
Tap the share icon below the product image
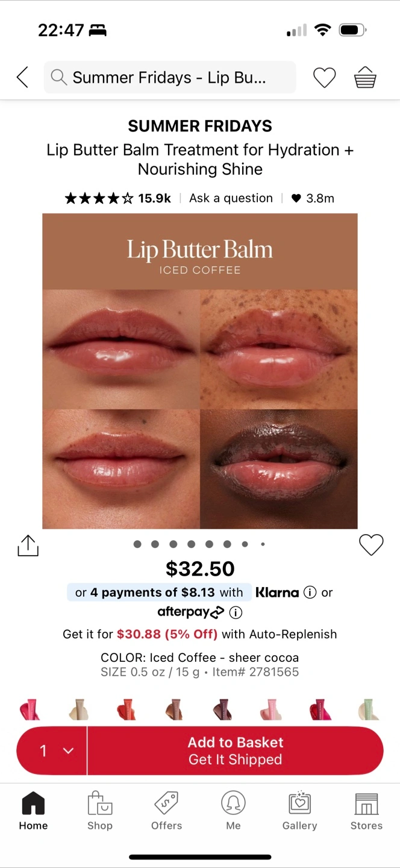coord(28,545)
